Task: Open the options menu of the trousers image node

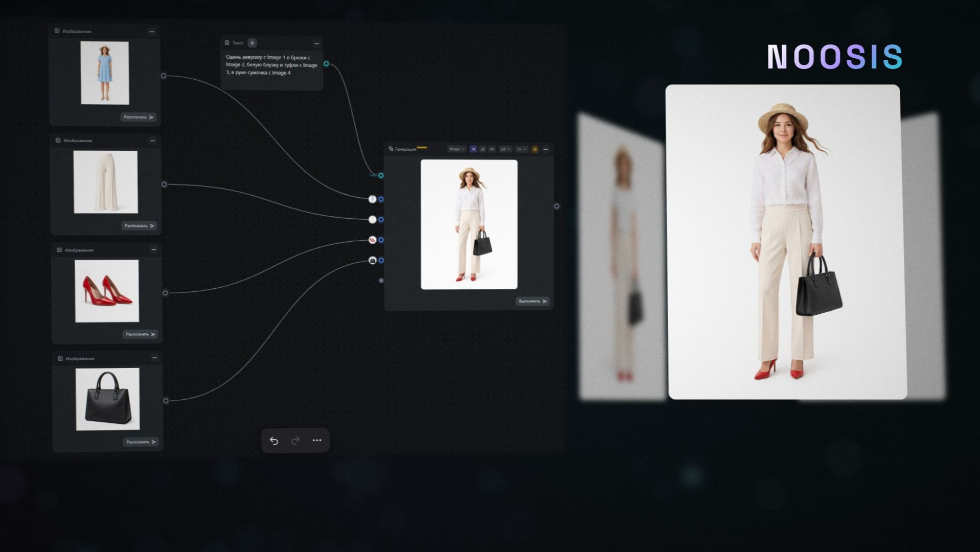Action: (x=152, y=141)
